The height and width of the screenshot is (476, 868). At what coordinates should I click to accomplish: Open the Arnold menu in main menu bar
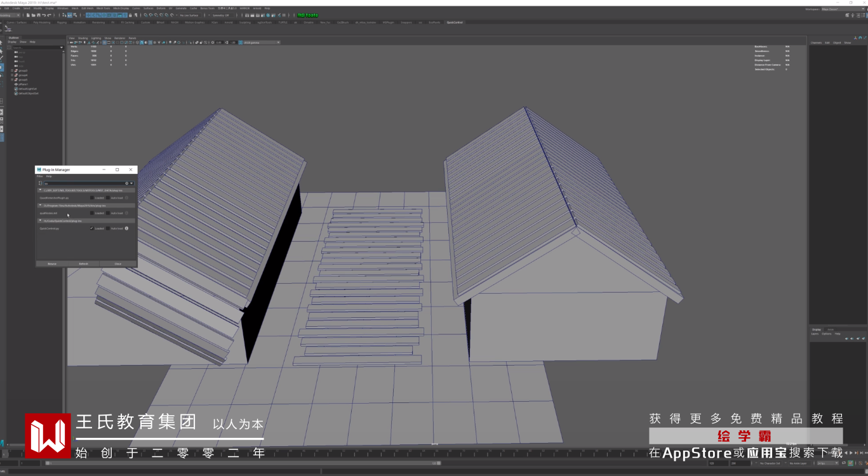(257, 8)
